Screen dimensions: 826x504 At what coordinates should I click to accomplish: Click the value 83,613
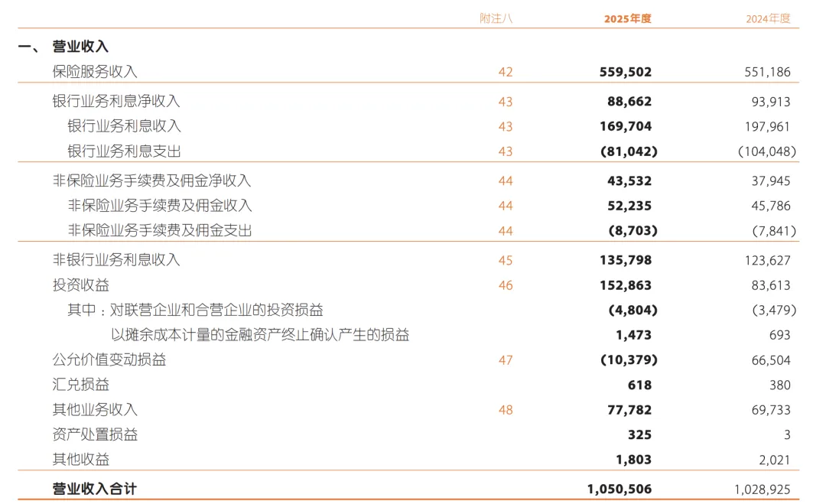(x=771, y=285)
